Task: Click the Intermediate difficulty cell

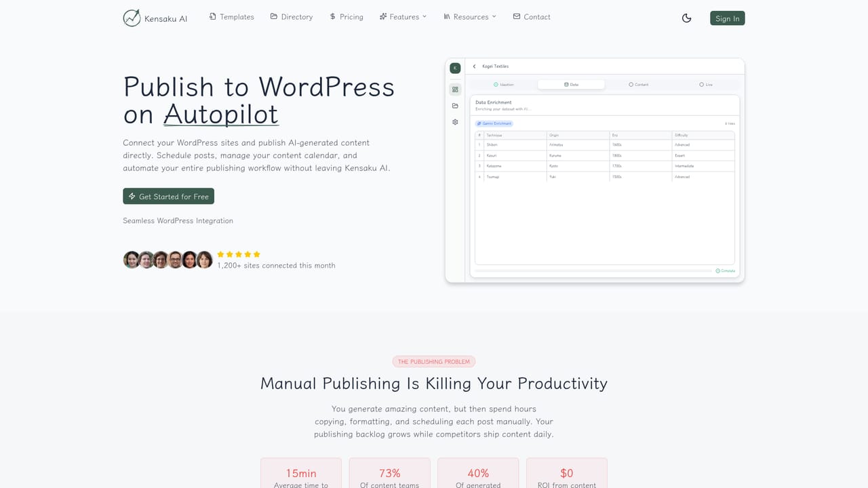Action: (x=703, y=166)
